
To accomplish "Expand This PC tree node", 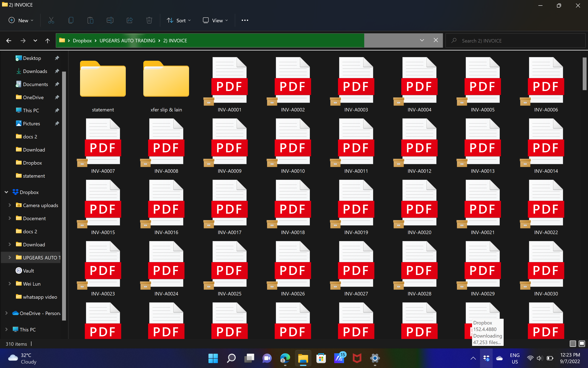I will [6, 329].
